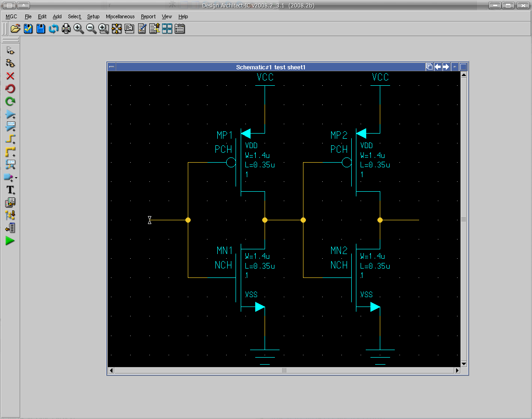Open the window menu of Schematic#1 window
The width and height of the screenshot is (532, 419).
[111, 67]
